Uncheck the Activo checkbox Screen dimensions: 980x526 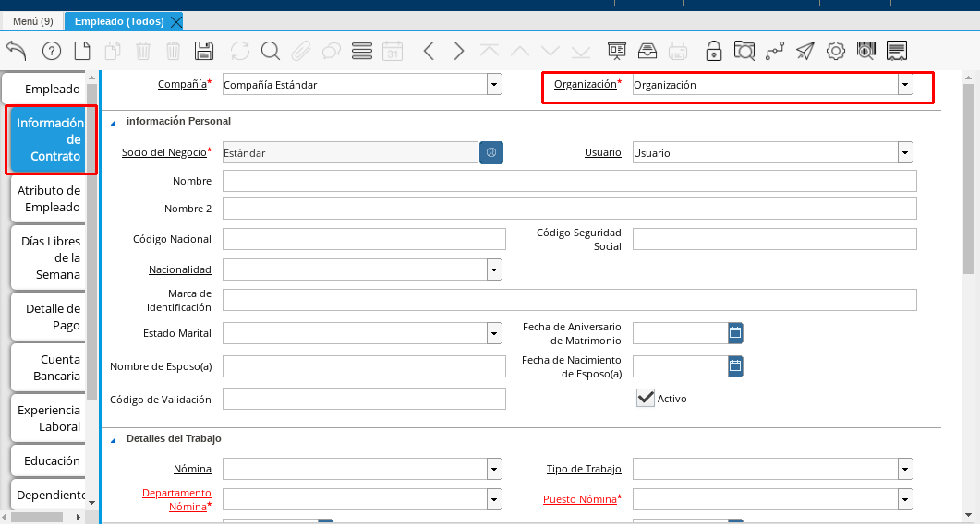[x=647, y=398]
